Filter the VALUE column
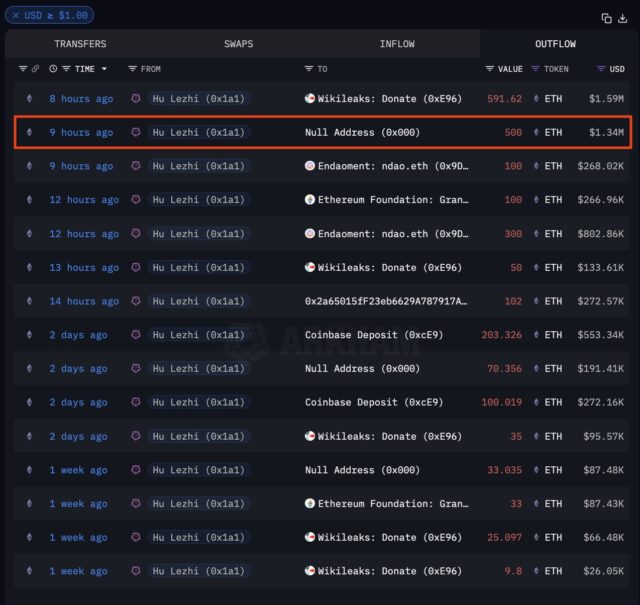The width and height of the screenshot is (640, 605). (x=489, y=69)
